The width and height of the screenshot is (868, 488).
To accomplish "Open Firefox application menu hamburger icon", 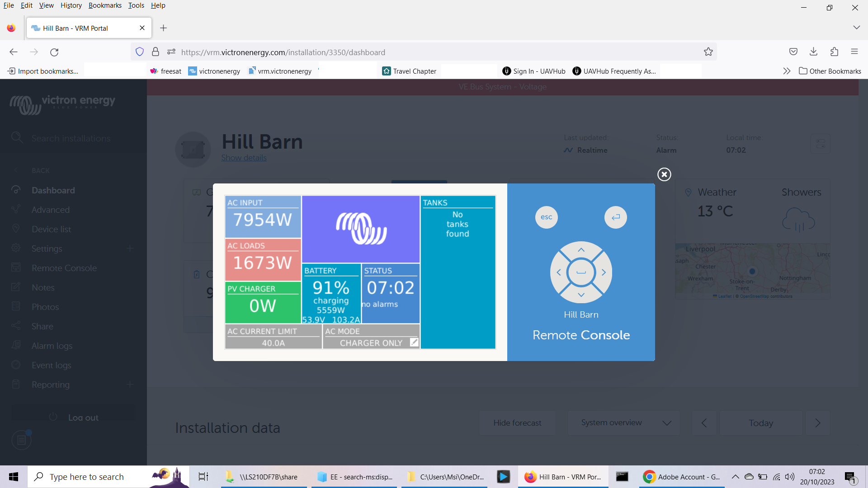I will click(x=854, y=52).
